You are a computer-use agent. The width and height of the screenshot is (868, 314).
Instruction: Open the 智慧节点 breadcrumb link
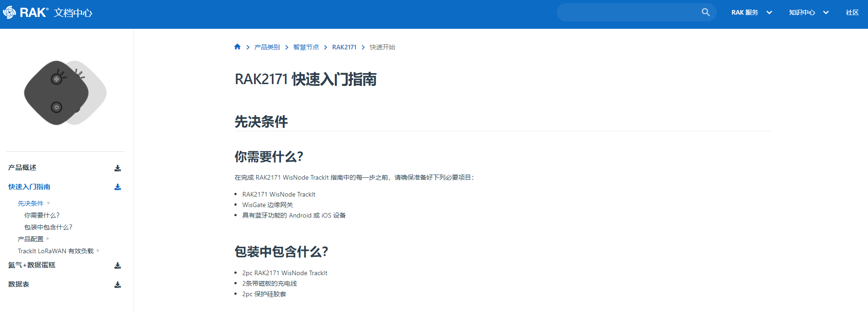click(306, 47)
